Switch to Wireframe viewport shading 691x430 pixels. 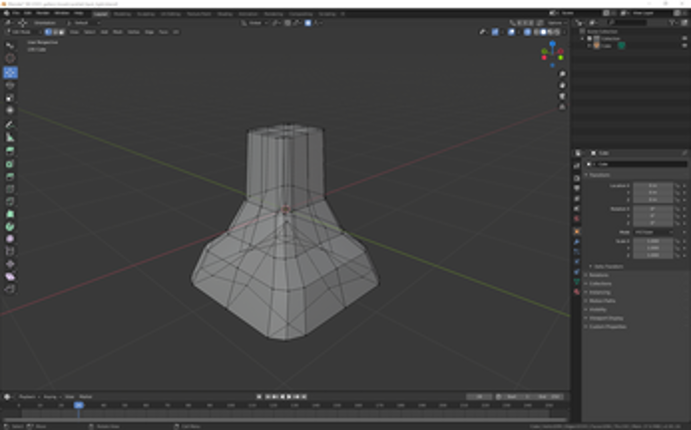tap(537, 32)
